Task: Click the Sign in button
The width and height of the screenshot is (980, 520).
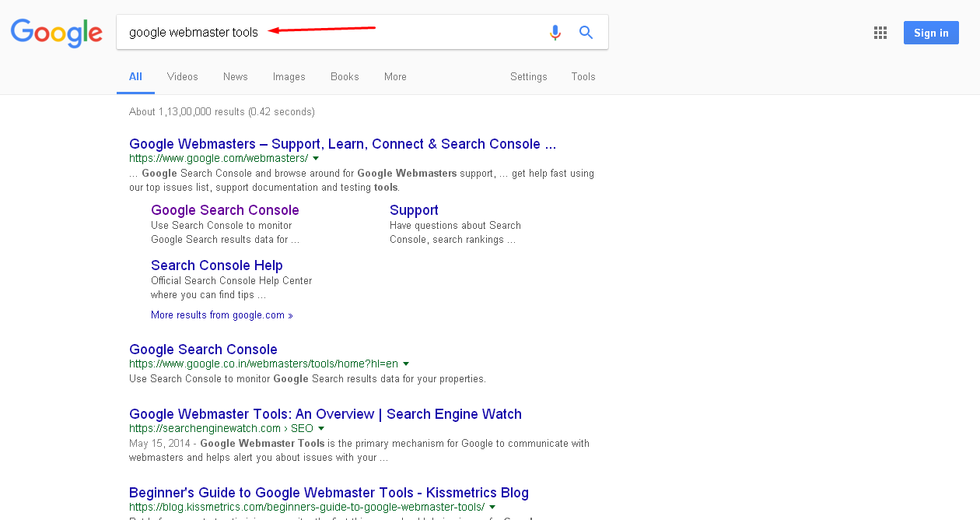Action: point(931,33)
